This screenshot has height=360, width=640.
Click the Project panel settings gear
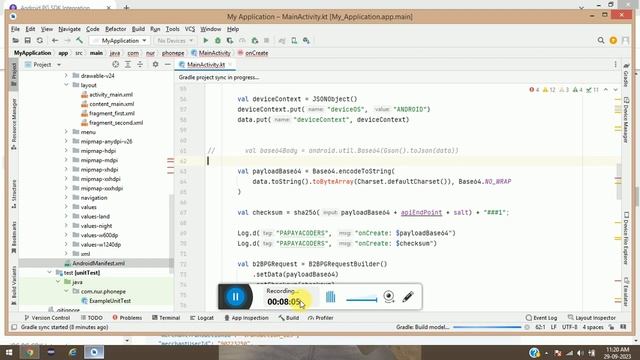pos(156,64)
